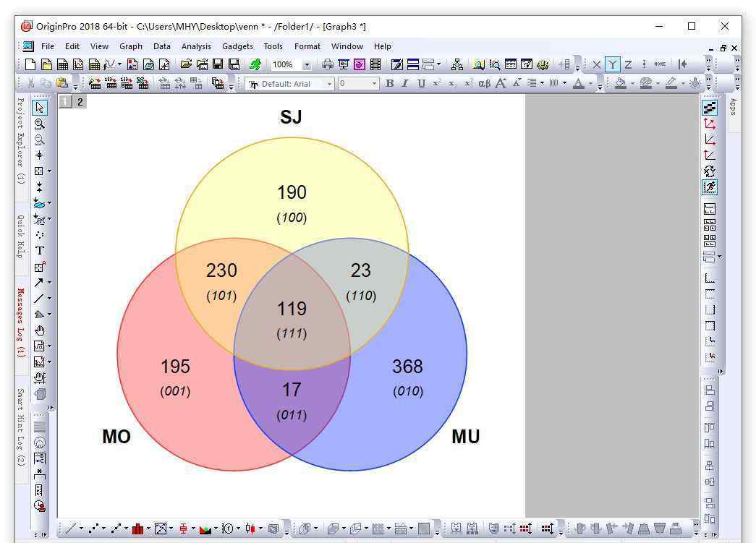Screen dimensions: 756x543
Task: Toggle Italic text formatting
Action: [x=405, y=83]
